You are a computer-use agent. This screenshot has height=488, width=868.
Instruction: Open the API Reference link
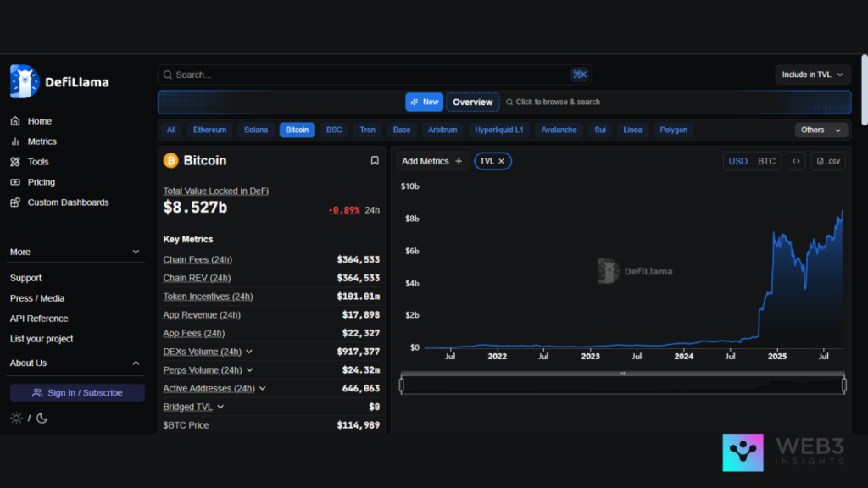39,319
